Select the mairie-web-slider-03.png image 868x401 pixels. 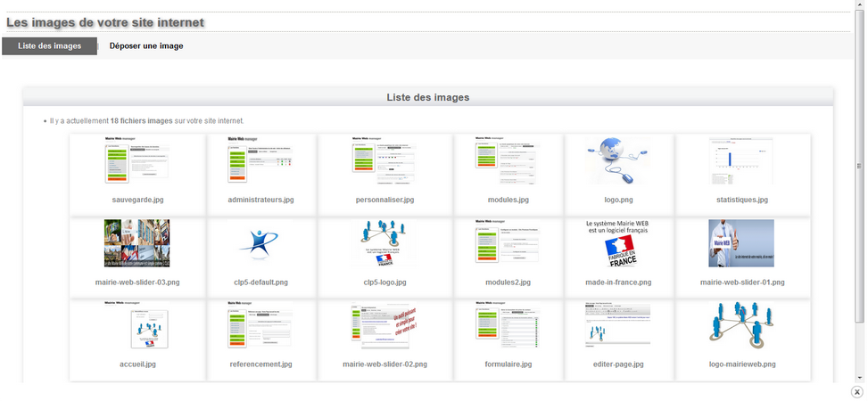[136, 243]
